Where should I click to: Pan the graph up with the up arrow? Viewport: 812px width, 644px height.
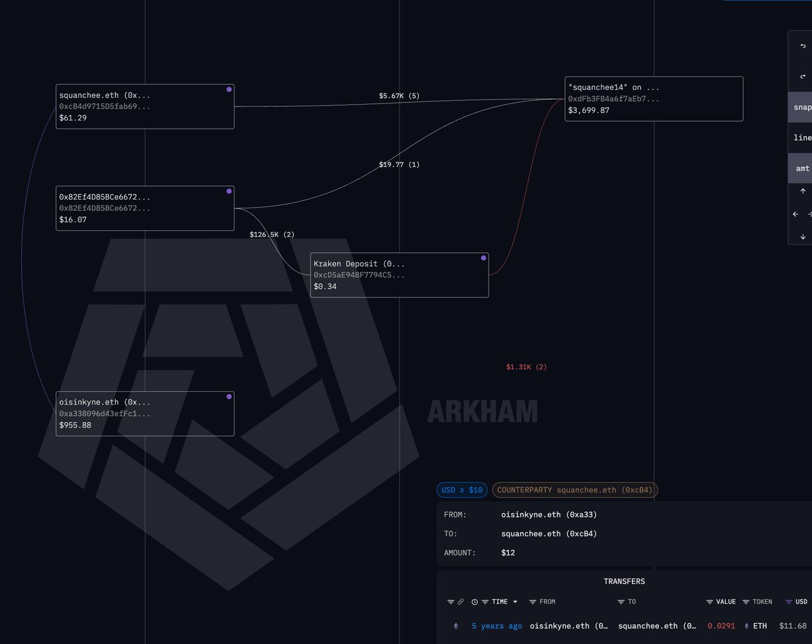coord(803,191)
